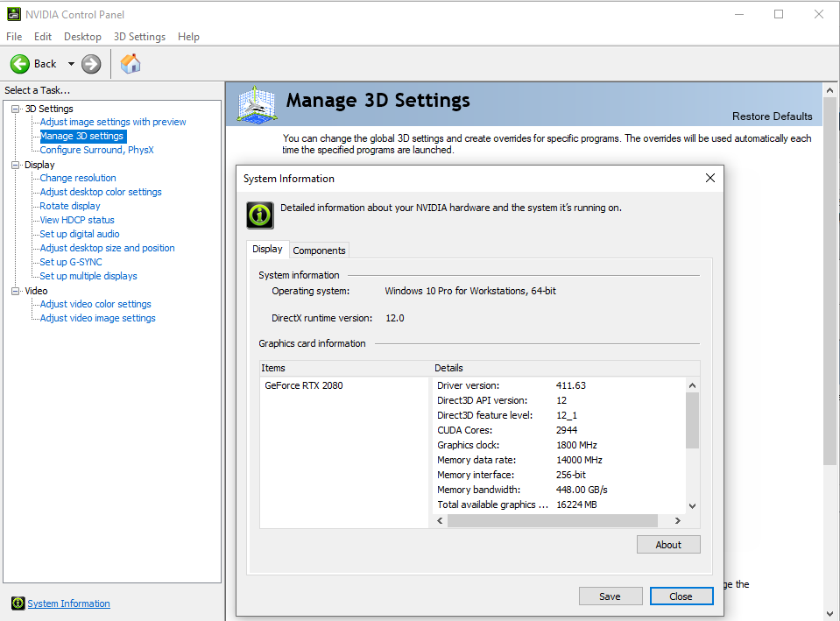840x621 pixels.
Task: Click the CUDA Cores row
Action: coord(559,430)
